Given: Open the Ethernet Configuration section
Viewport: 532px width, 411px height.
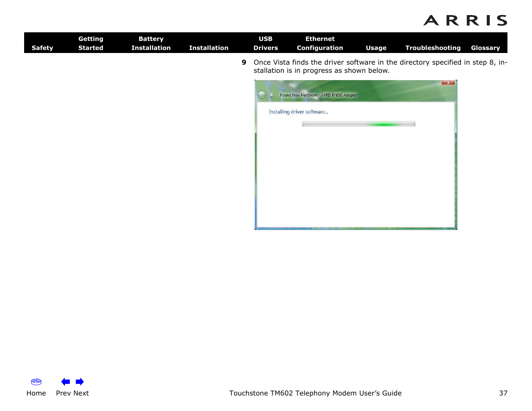Looking at the screenshot, I should (320, 43).
